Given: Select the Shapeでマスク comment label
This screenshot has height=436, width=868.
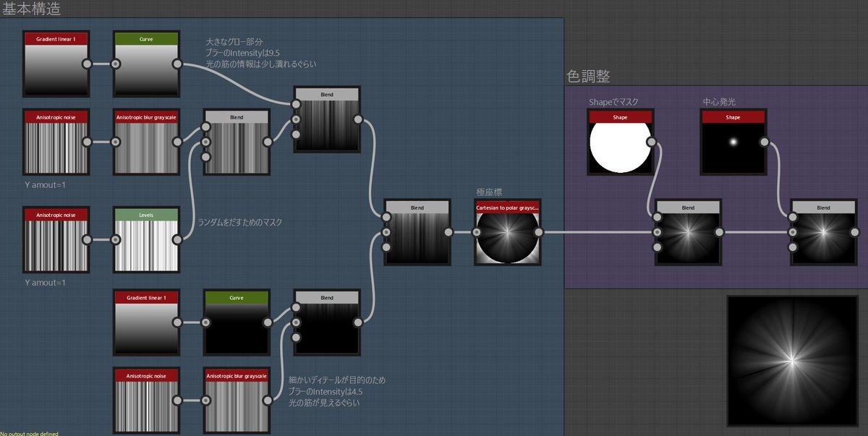Looking at the screenshot, I should (x=613, y=102).
